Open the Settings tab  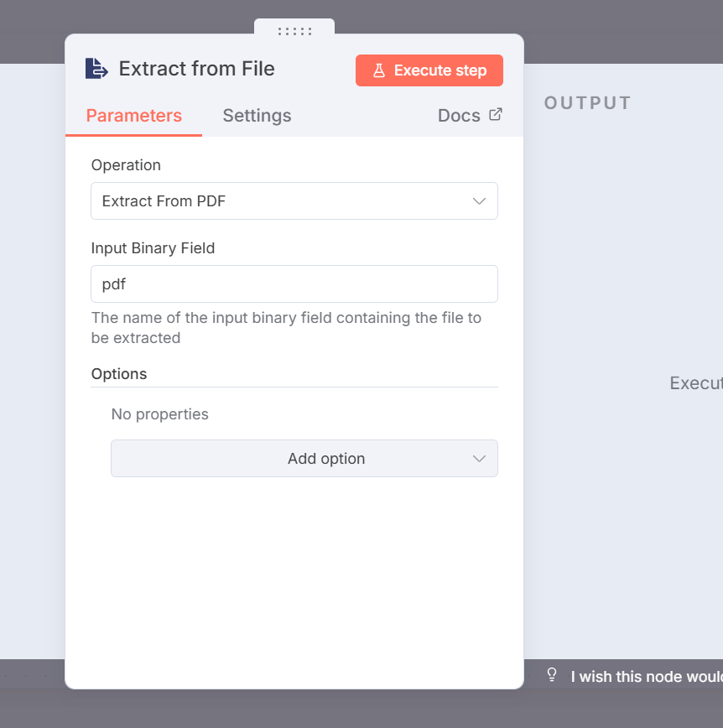(x=257, y=116)
